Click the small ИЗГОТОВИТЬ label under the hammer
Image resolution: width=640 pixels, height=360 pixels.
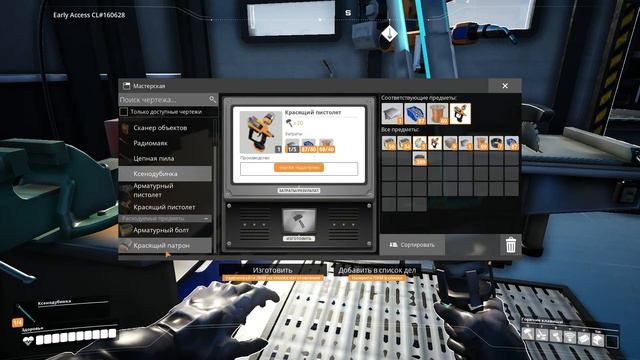pyautogui.click(x=299, y=238)
